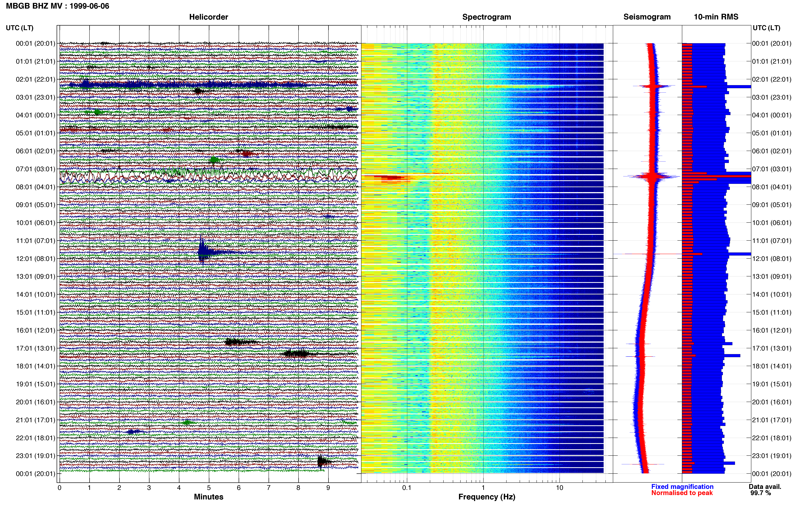Click the left 'UTC (LT)' axis label
The image size is (812, 508).
tap(20, 28)
